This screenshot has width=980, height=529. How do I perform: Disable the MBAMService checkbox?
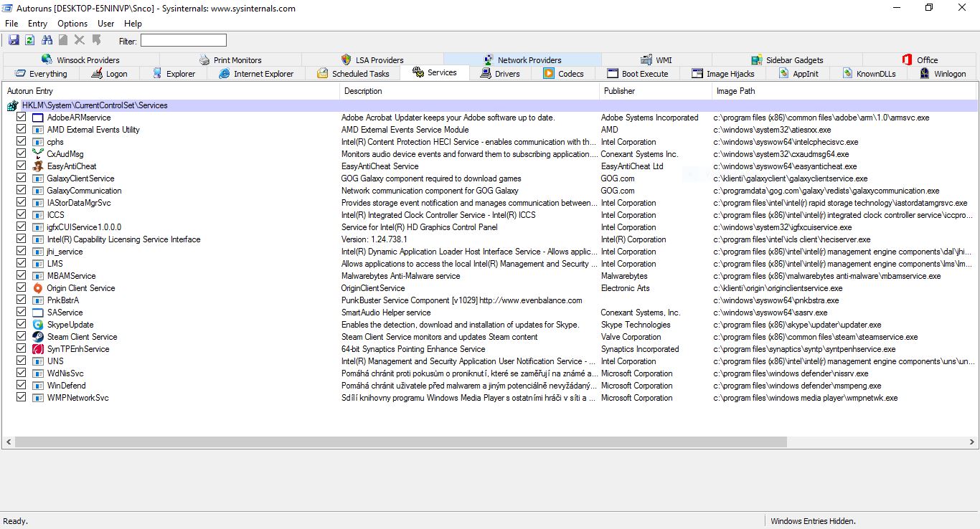(x=22, y=276)
